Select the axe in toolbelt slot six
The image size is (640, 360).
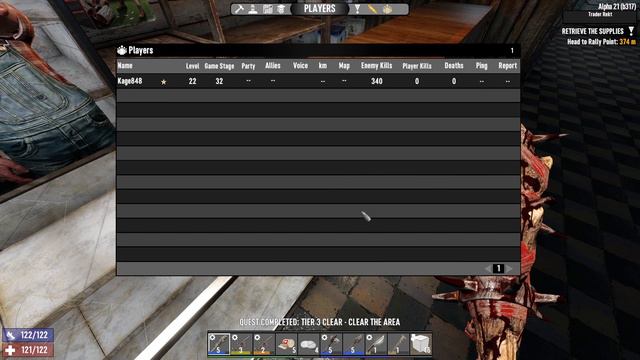[x=331, y=344]
